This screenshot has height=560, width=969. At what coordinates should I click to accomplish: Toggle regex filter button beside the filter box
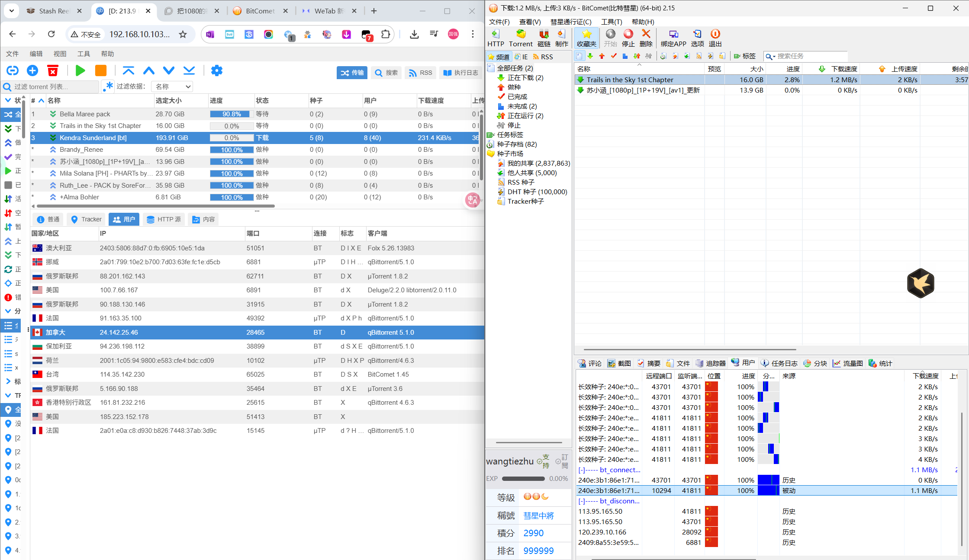(x=107, y=86)
